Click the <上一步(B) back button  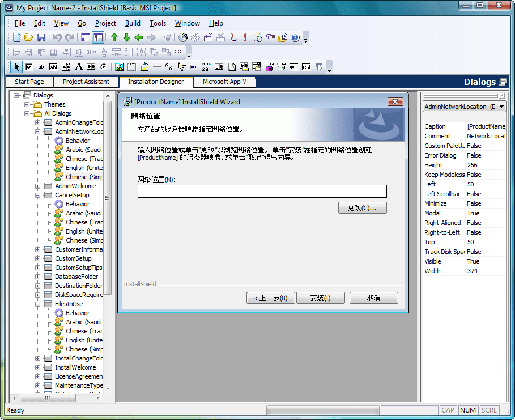(270, 298)
